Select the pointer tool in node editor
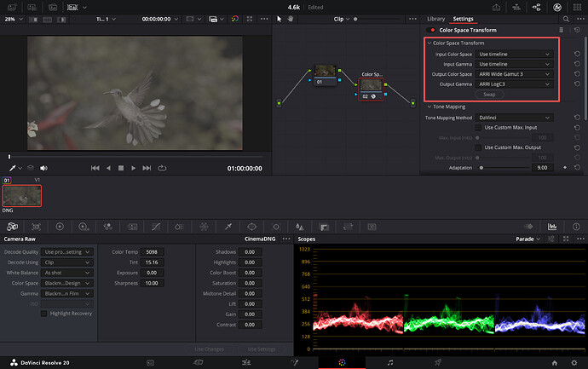588x369 pixels. (279, 19)
